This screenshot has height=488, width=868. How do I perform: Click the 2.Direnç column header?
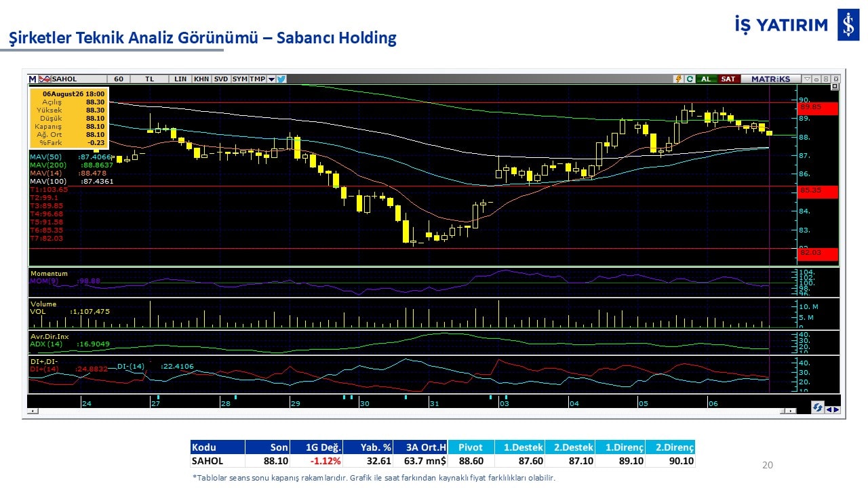[x=670, y=447]
